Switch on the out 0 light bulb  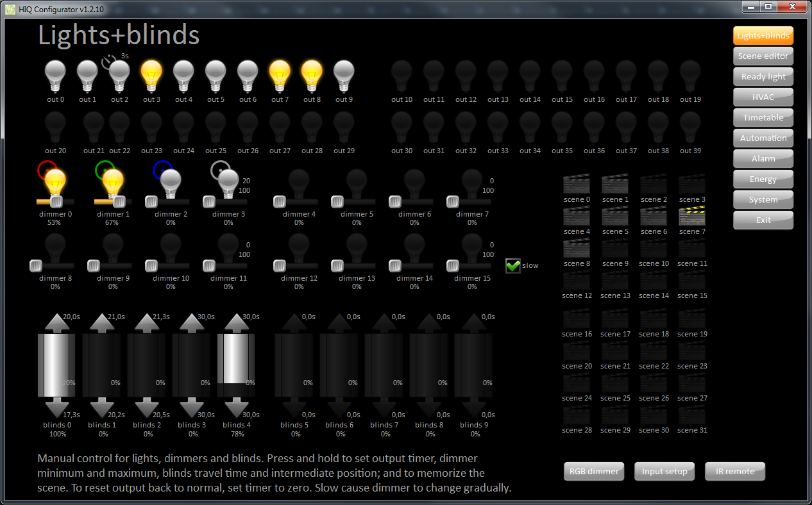(x=55, y=76)
